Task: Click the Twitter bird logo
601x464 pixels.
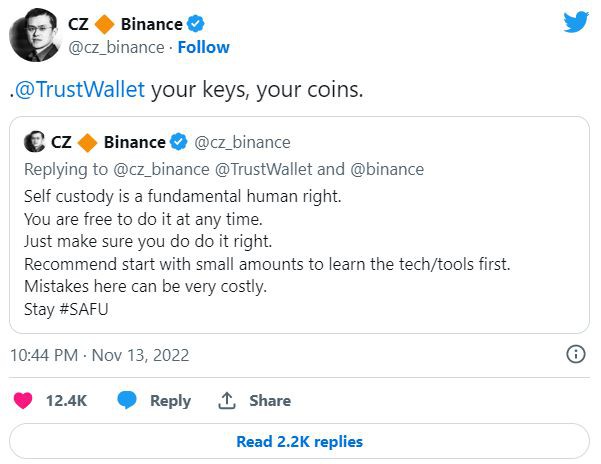Action: coord(577,24)
